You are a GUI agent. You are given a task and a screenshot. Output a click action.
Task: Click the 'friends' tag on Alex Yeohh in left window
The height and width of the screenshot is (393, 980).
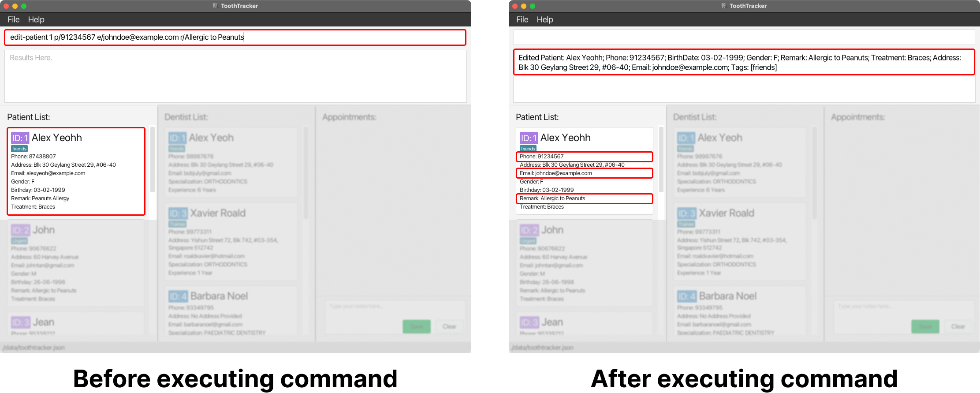[x=19, y=149]
